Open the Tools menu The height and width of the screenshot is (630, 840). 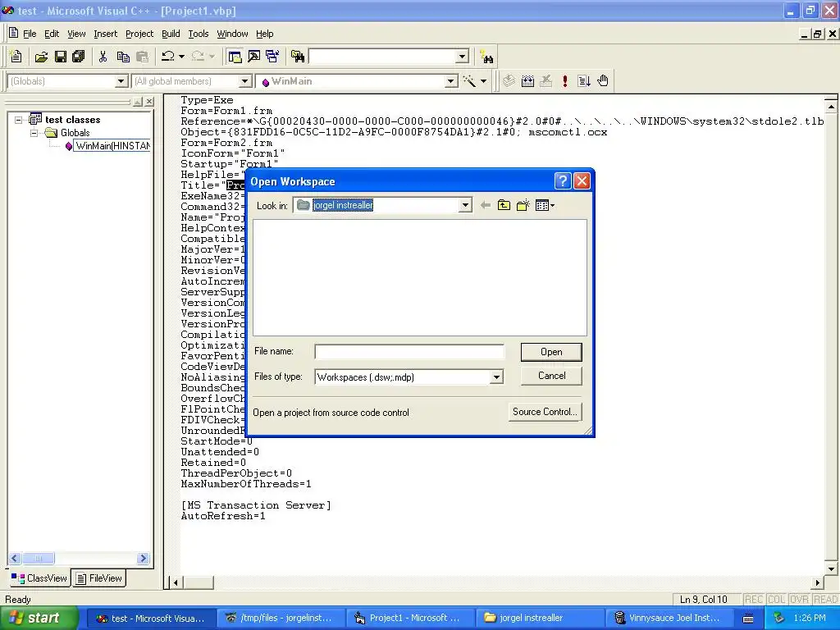[x=199, y=34]
